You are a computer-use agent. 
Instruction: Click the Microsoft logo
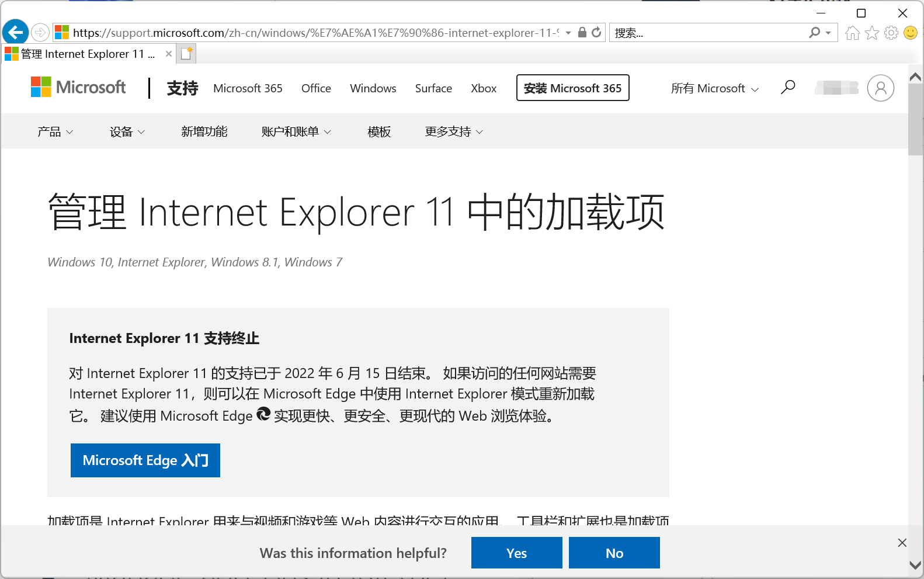click(x=78, y=88)
